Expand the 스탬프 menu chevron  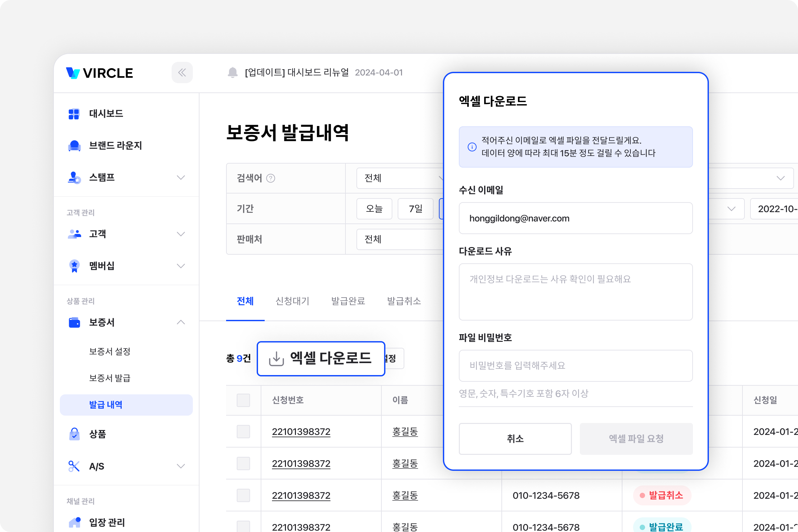point(181,178)
